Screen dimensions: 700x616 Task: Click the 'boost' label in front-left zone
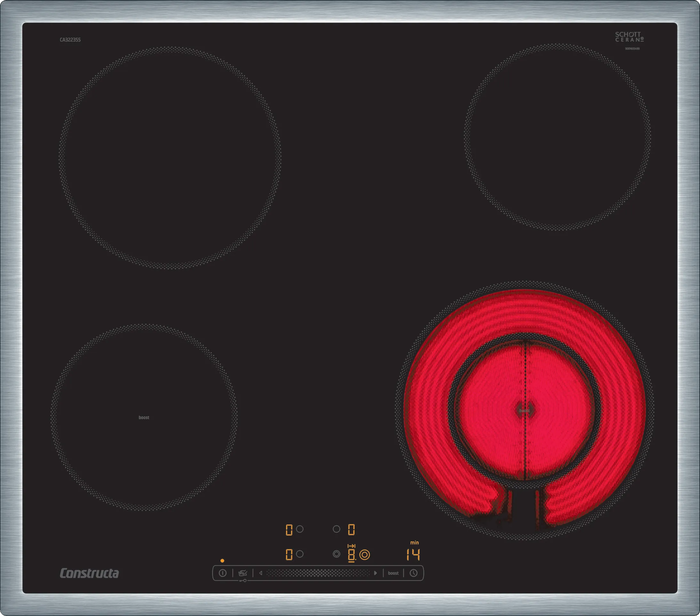(144, 417)
